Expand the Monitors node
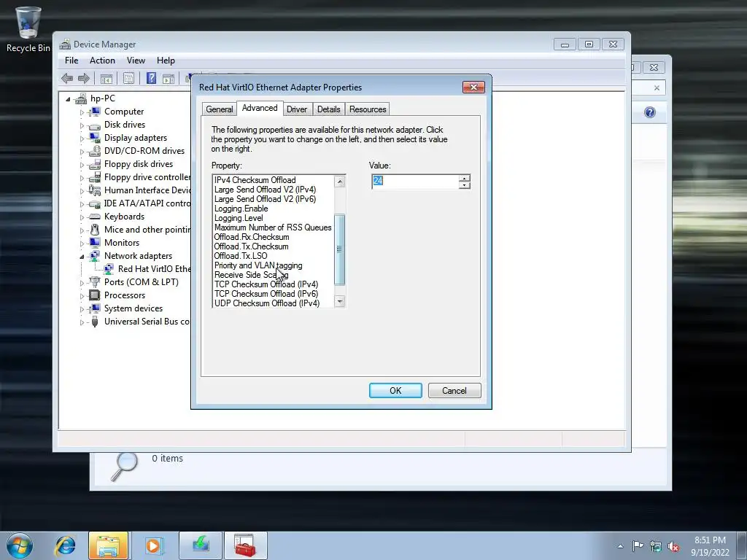The image size is (747, 560). pyautogui.click(x=82, y=244)
